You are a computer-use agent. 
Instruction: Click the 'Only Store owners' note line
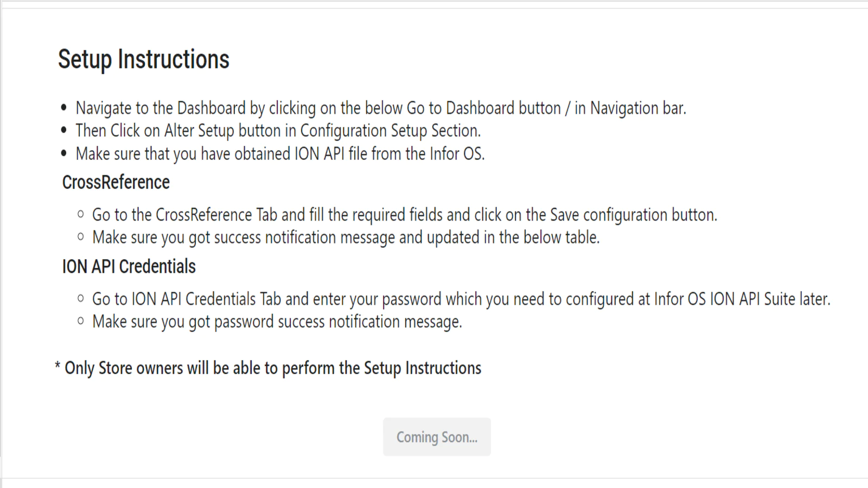[268, 368]
